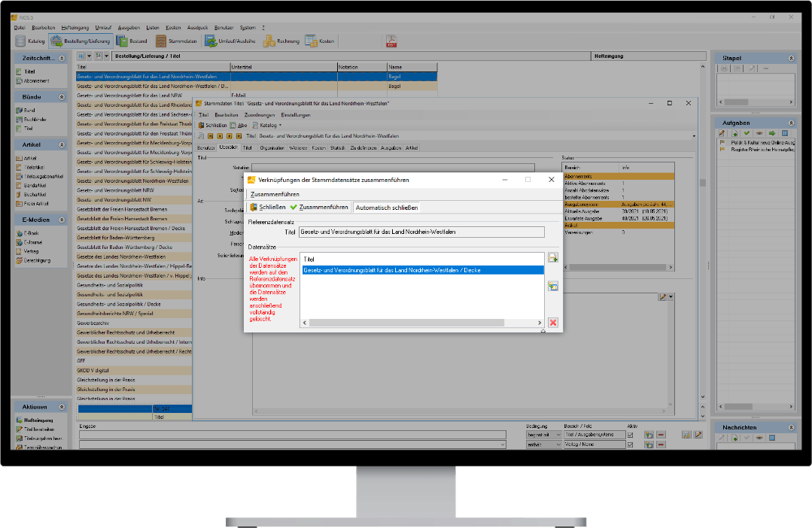Image resolution: width=812 pixels, height=528 pixels.
Task: Open Stammdaten in the main toolbar
Action: (x=176, y=41)
